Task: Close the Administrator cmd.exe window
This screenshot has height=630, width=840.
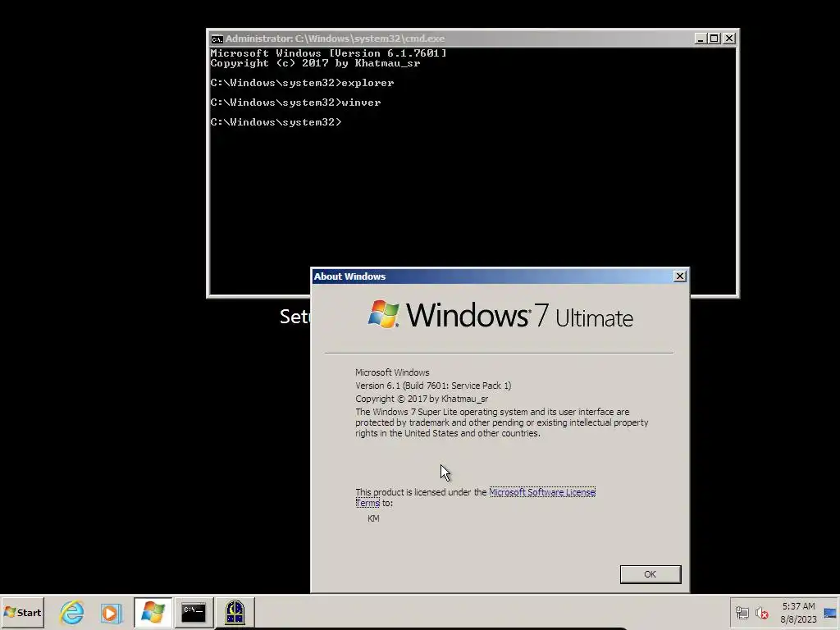Action: point(729,39)
